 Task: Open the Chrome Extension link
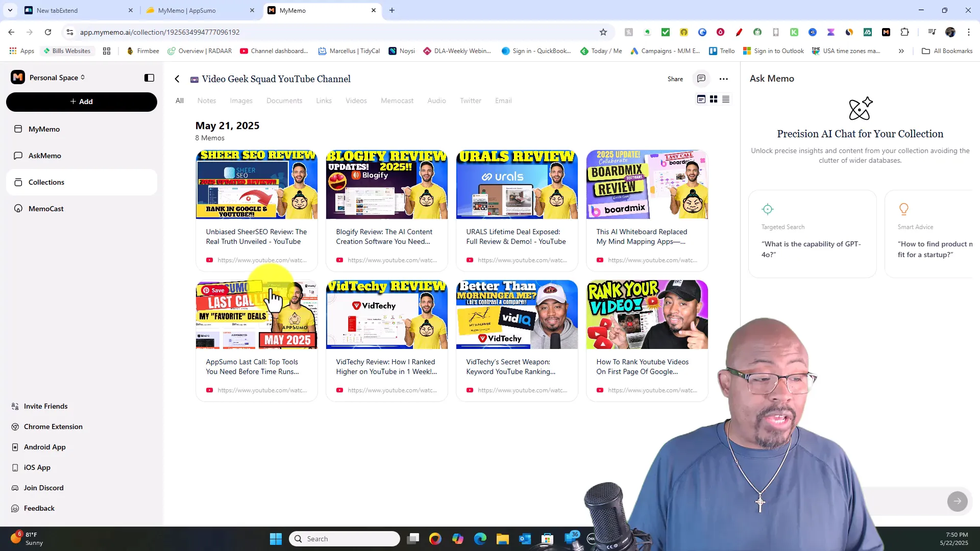point(47,427)
